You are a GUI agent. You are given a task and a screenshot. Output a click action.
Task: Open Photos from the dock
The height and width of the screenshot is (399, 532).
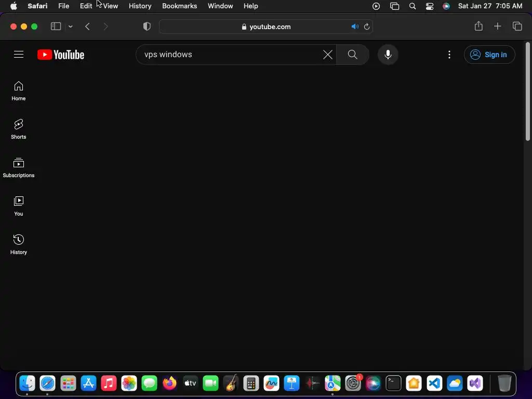[129, 383]
